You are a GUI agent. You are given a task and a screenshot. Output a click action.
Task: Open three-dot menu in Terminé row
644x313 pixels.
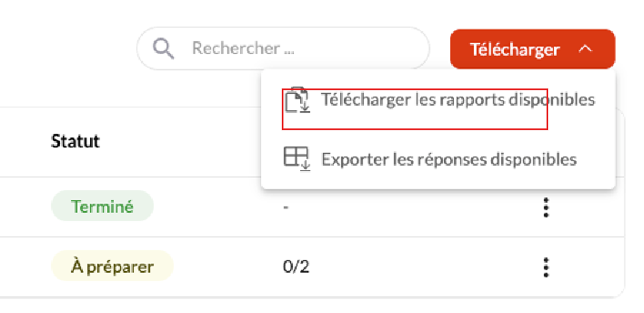click(545, 207)
